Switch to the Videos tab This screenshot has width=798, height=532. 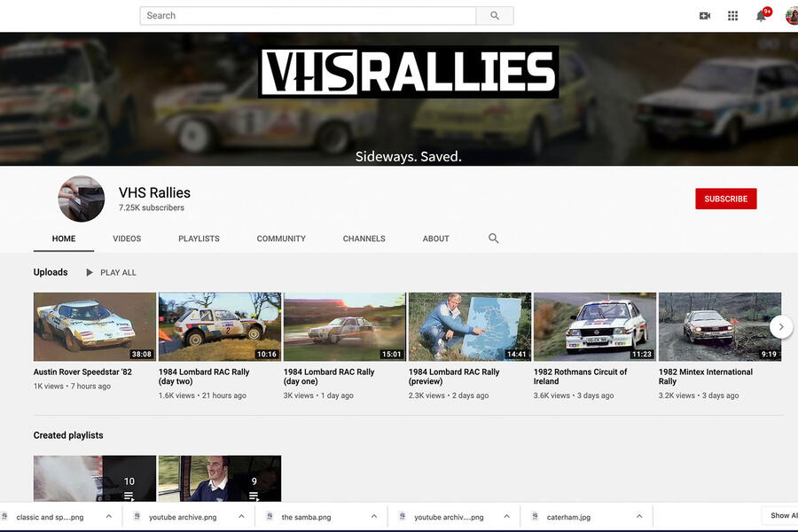(127, 239)
